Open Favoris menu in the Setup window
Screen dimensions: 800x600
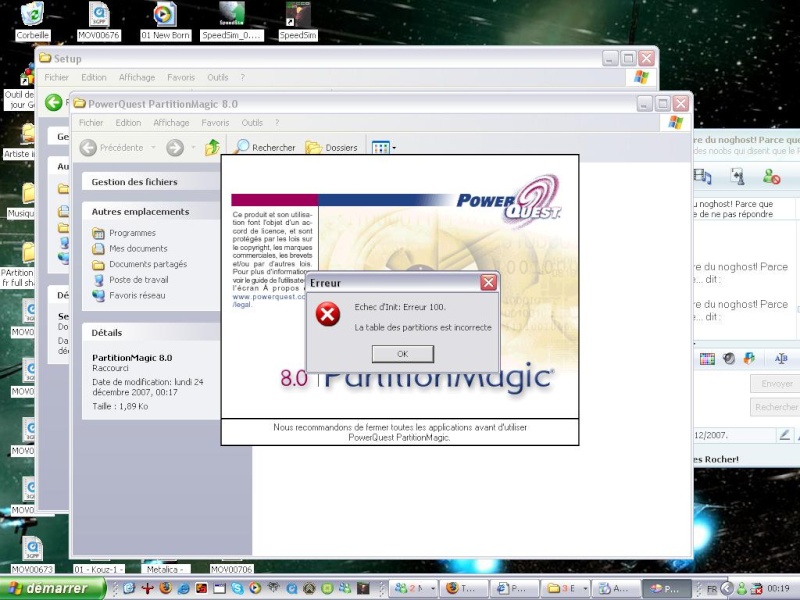pyautogui.click(x=181, y=77)
